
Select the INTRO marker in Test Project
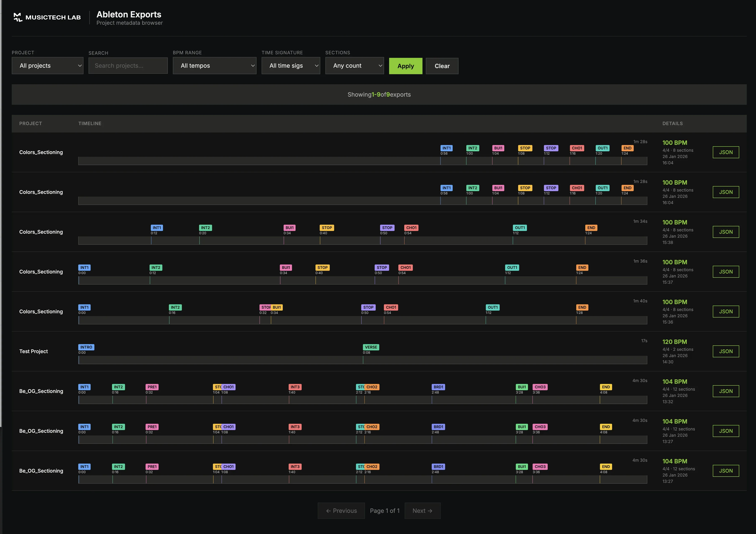click(x=86, y=347)
